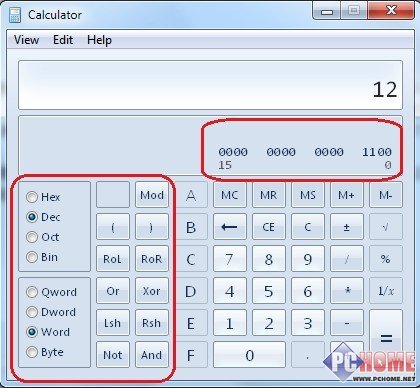Click the backspace arrow button

click(230, 227)
